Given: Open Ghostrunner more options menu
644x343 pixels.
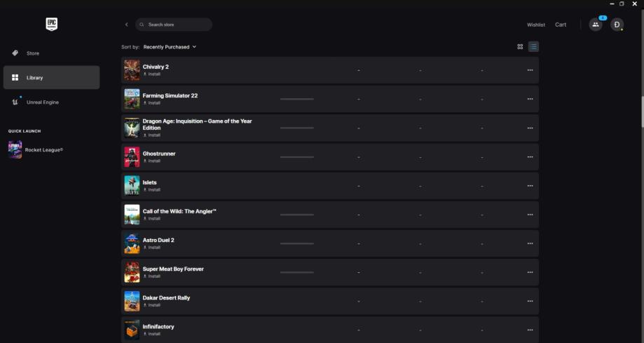Looking at the screenshot, I should coord(530,157).
